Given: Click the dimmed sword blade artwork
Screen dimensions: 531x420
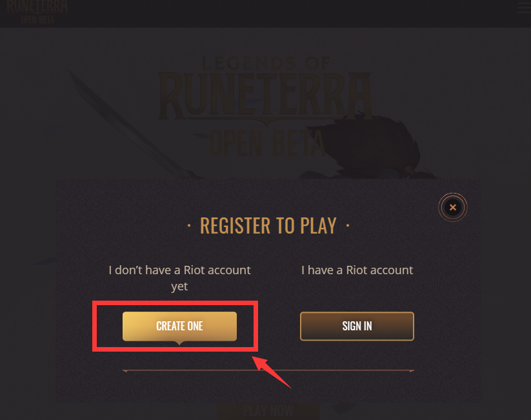Looking at the screenshot, I should tap(132, 125).
